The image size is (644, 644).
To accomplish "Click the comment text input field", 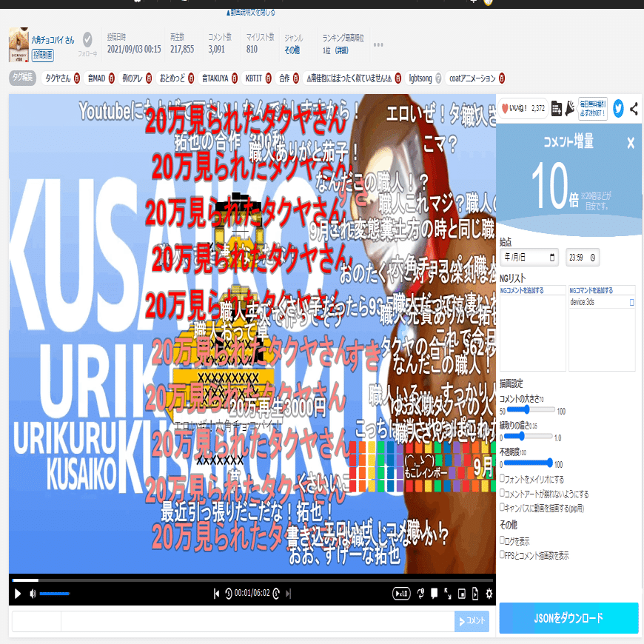I will [x=258, y=621].
